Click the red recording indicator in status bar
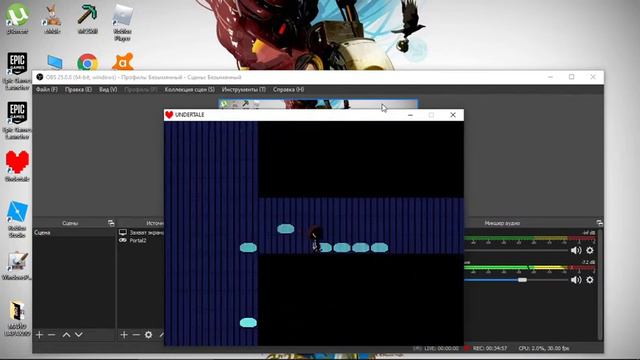 pyautogui.click(x=467, y=348)
